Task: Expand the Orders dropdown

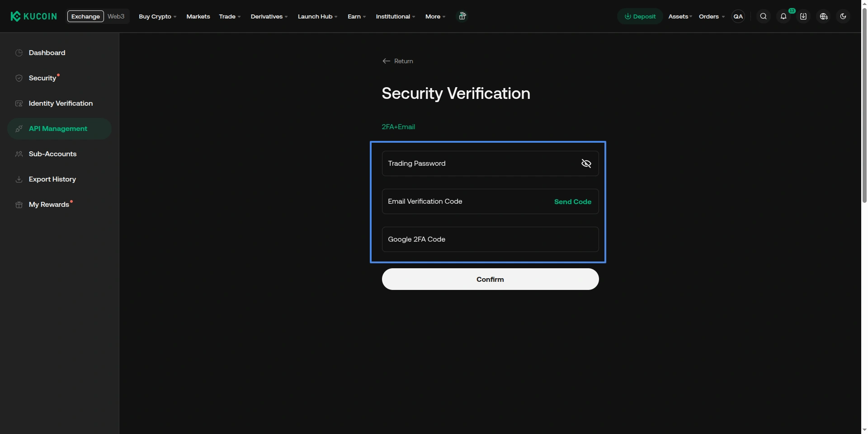Action: [x=712, y=16]
